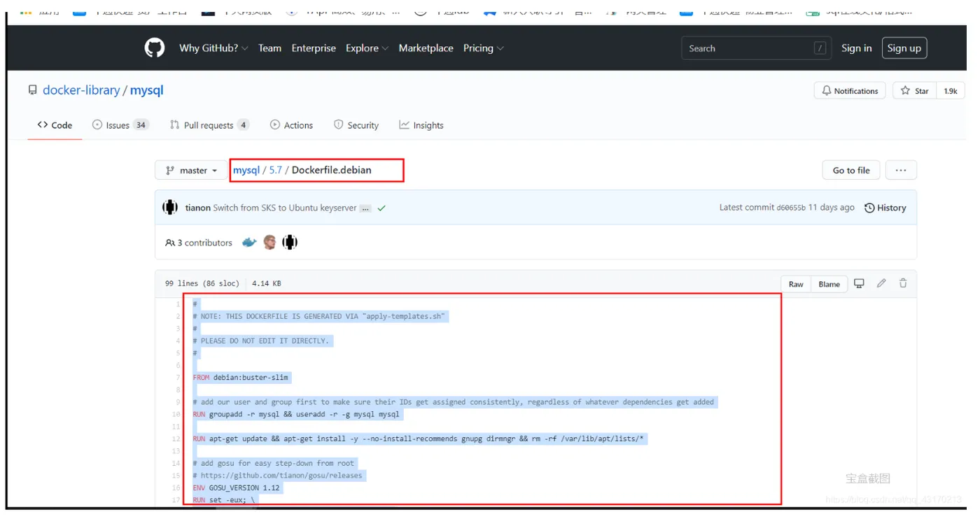Open commit hash d60655b

[791, 208]
